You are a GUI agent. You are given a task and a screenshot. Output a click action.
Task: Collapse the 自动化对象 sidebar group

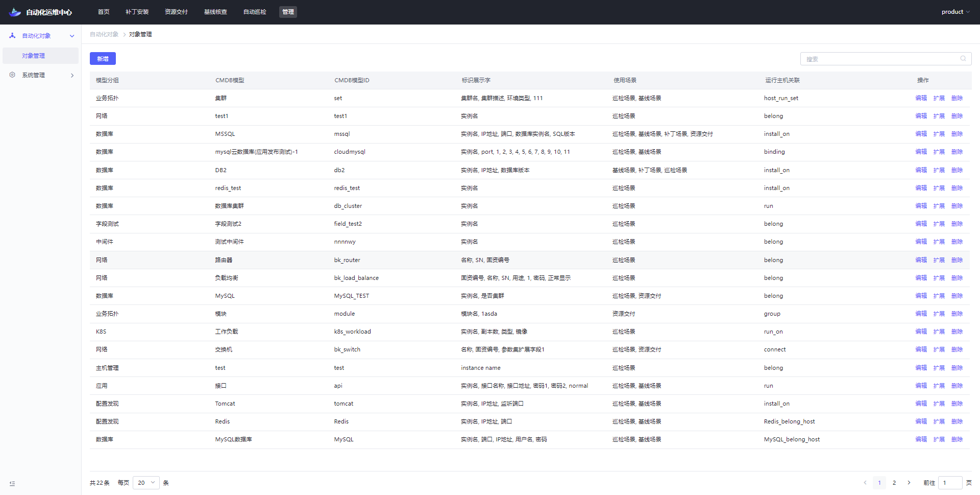[x=72, y=36]
